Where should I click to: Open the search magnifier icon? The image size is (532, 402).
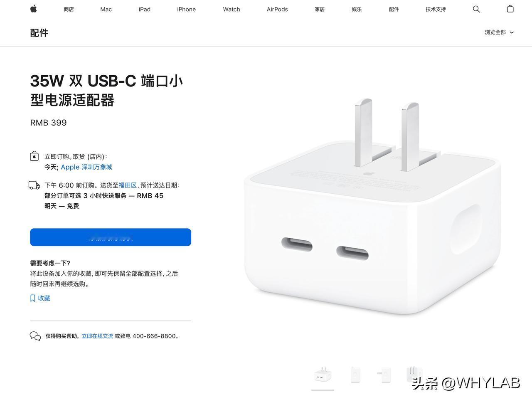coord(476,9)
